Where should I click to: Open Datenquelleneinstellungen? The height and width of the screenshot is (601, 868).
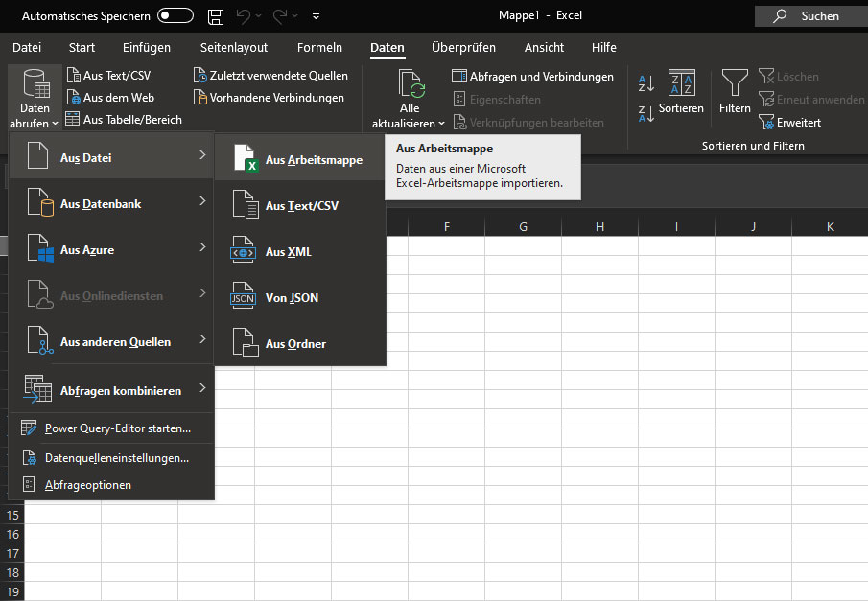[112, 457]
